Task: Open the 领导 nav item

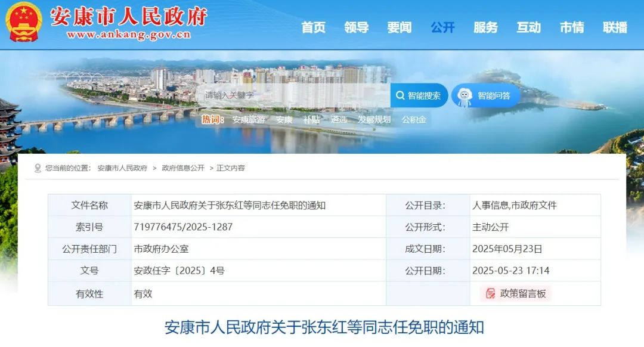Action: click(357, 27)
